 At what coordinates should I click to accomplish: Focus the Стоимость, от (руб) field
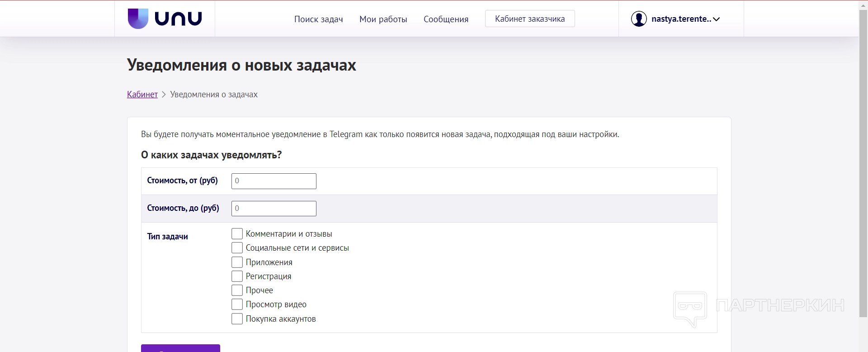[274, 181]
